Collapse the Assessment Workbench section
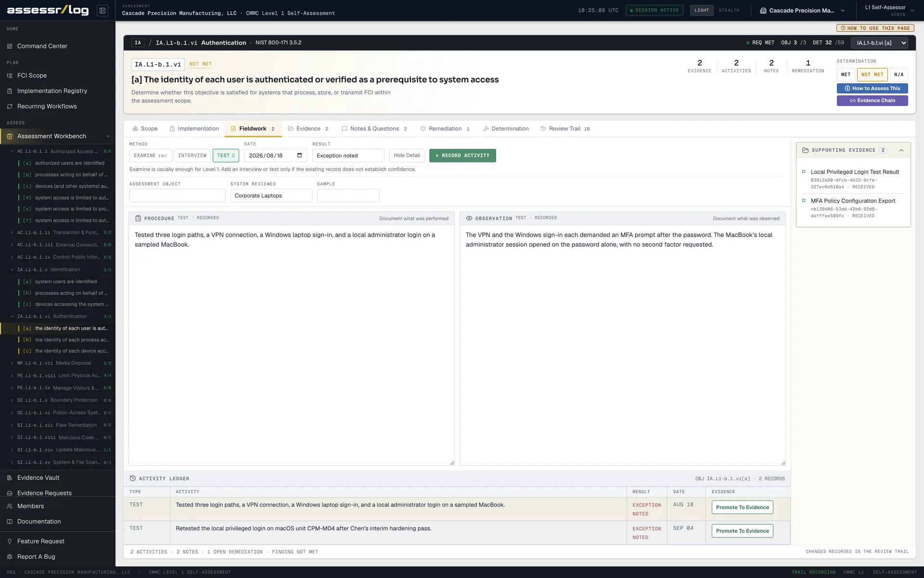 point(108,136)
